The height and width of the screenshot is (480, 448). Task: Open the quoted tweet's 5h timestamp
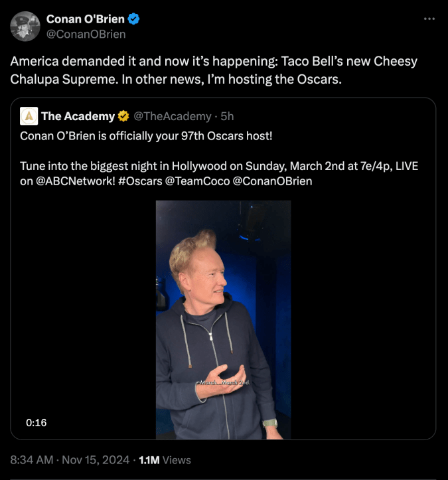tap(227, 117)
